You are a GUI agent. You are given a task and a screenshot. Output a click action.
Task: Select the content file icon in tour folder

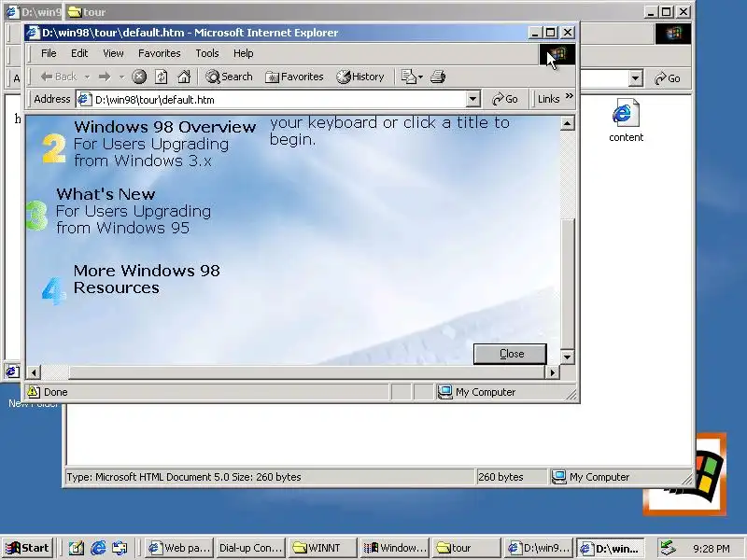[x=626, y=120]
